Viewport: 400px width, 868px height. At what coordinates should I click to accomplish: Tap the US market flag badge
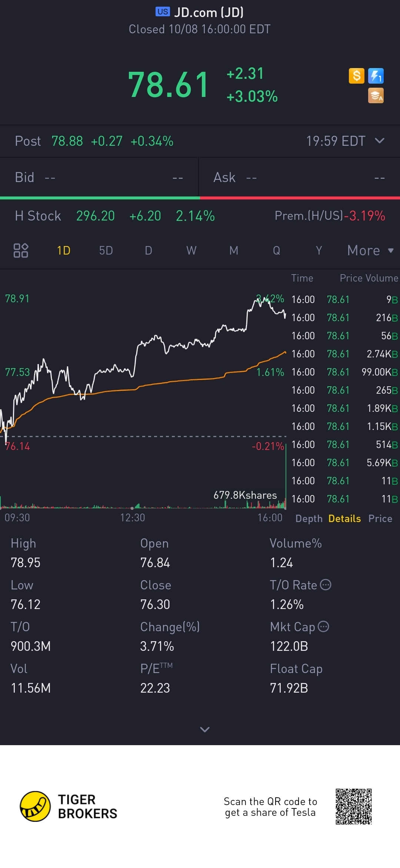163,12
